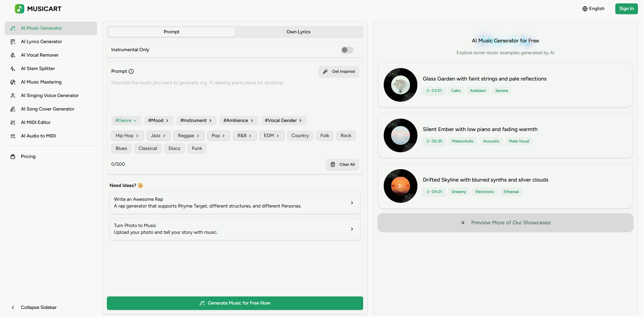Switch to the Own Lyrics tab

tap(298, 32)
